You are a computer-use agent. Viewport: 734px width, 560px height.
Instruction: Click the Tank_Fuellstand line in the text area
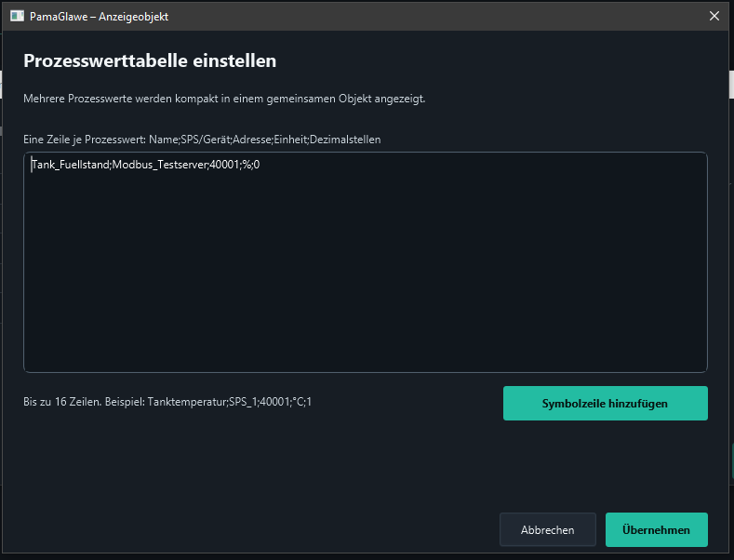coord(145,165)
